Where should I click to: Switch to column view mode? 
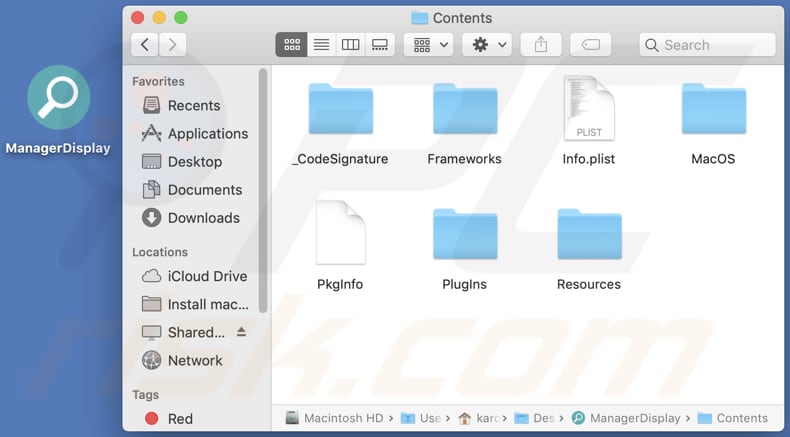pyautogui.click(x=350, y=45)
